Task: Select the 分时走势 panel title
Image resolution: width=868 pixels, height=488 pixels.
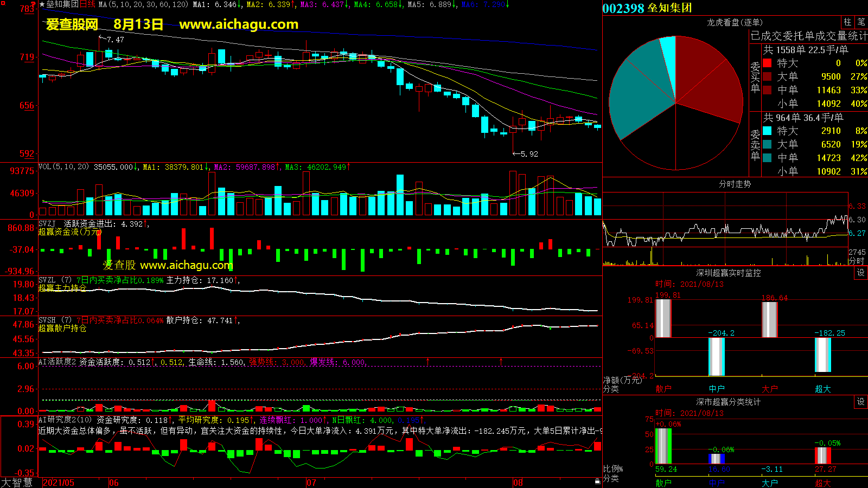Action: [x=735, y=184]
